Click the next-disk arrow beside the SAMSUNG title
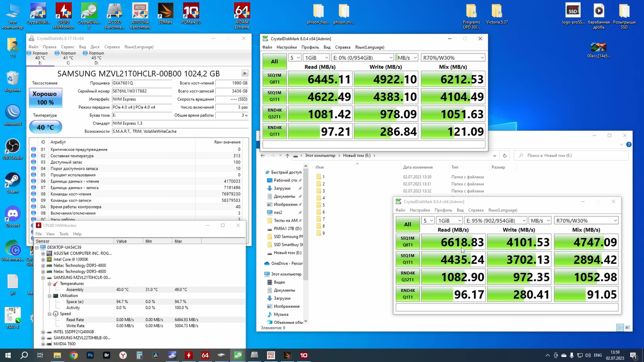Image resolution: width=644 pixels, height=362 pixels. pos(245,73)
